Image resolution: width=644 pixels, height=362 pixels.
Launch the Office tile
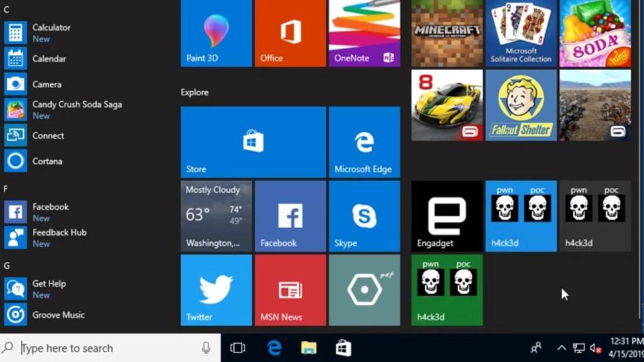[290, 33]
